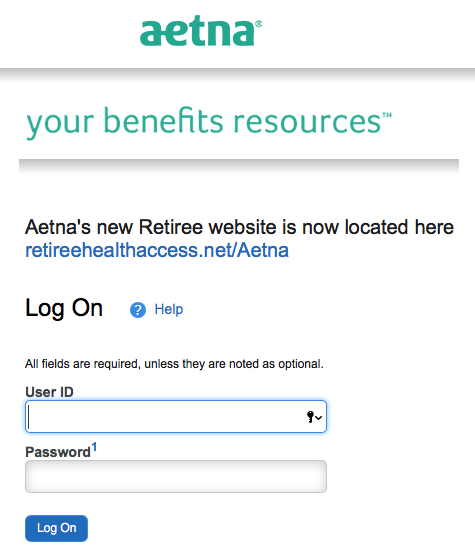This screenshot has width=475, height=560.
Task: Open footnote 1 next to Password label
Action: point(94,447)
